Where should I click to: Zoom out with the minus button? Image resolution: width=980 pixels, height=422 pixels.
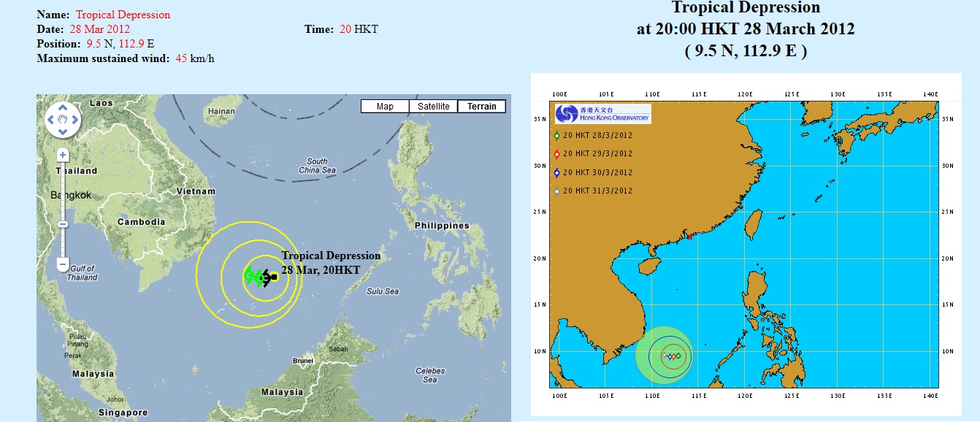point(63,263)
